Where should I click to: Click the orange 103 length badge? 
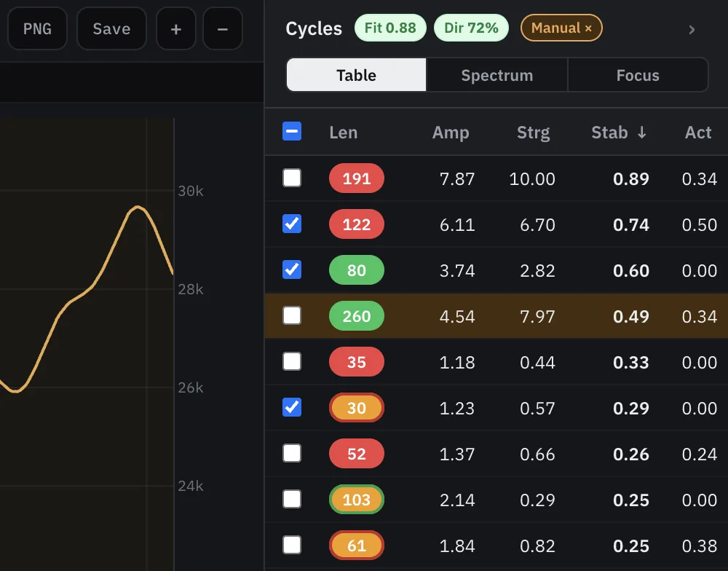click(x=357, y=500)
